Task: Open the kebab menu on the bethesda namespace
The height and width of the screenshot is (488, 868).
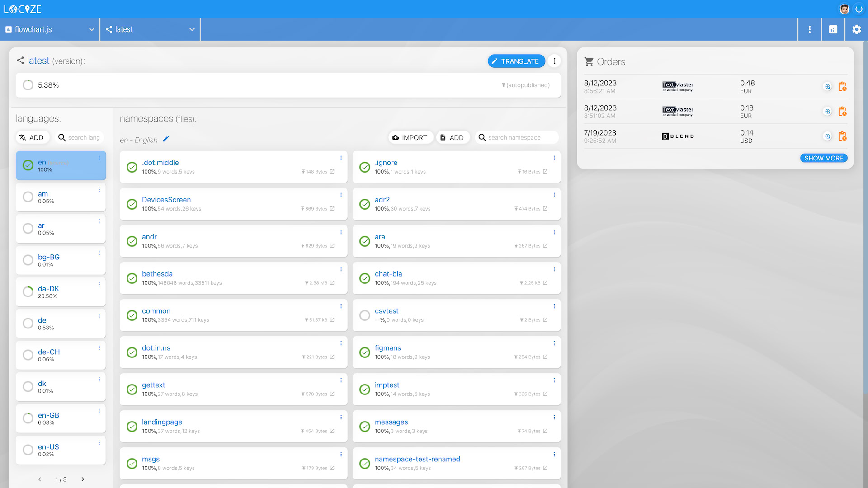Action: coord(341,269)
